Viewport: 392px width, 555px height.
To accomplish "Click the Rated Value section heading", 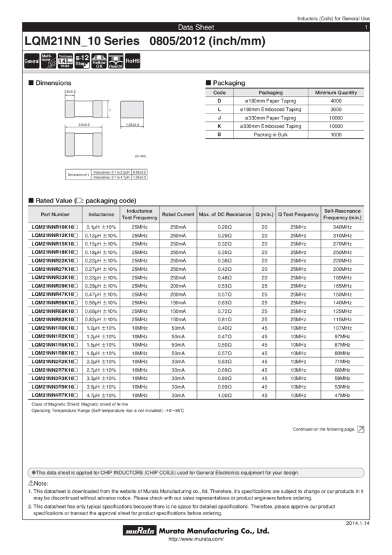I will pyautogui.click(x=82, y=200).
